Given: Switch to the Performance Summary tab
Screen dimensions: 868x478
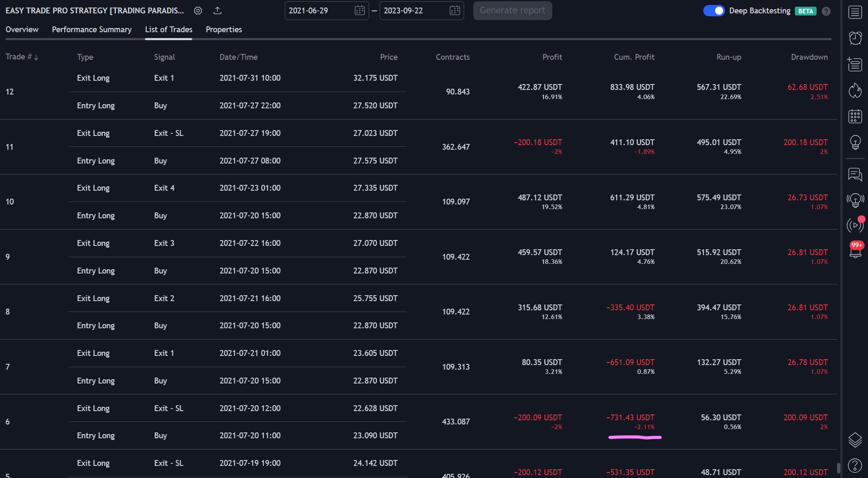Looking at the screenshot, I should click(92, 30).
